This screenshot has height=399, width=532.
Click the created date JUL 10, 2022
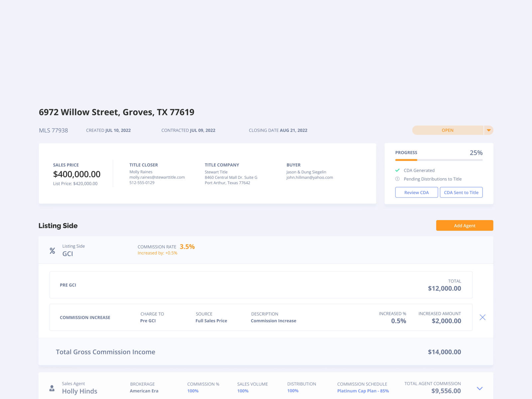click(x=118, y=130)
